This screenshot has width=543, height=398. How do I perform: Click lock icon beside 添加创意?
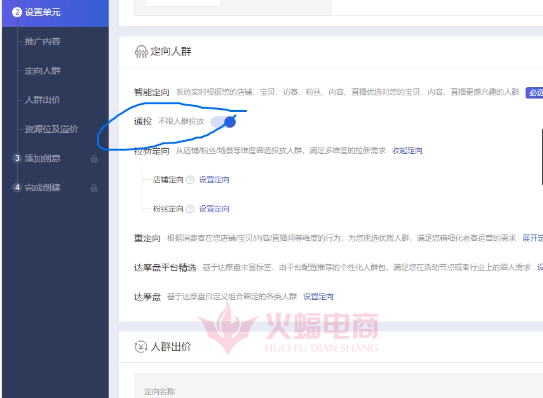[x=94, y=159]
